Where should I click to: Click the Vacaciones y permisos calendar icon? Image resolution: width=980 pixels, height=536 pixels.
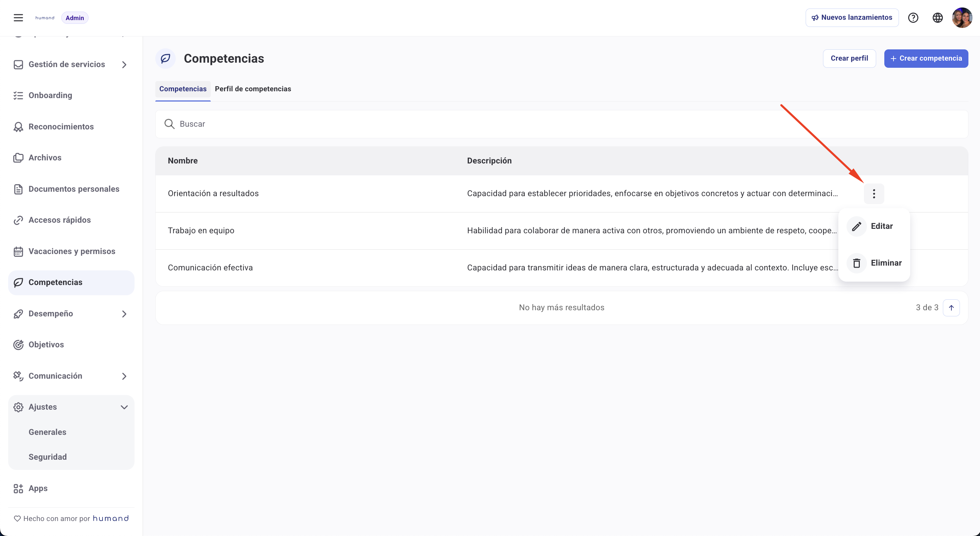[x=18, y=251]
